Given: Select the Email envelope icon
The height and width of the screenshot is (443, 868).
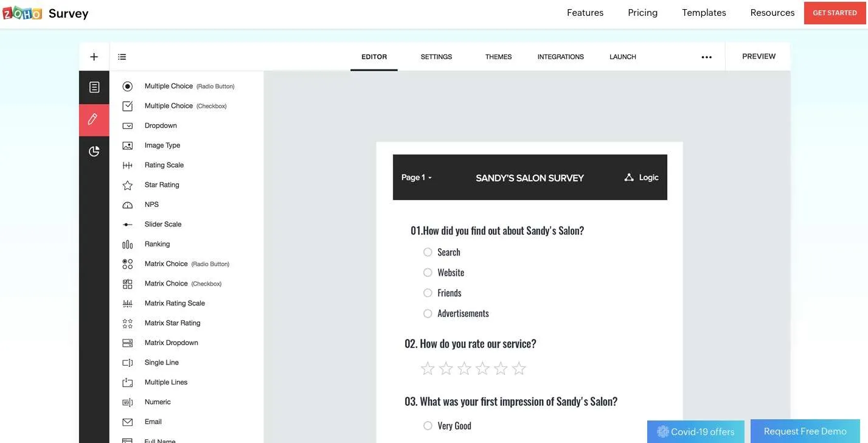Looking at the screenshot, I should tap(128, 422).
